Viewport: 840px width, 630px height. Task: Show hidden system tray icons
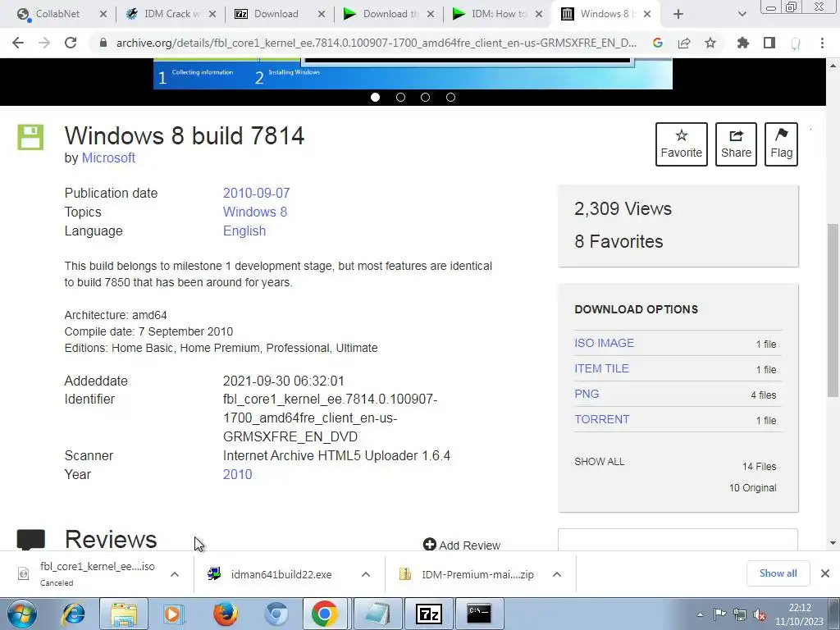[x=700, y=614]
